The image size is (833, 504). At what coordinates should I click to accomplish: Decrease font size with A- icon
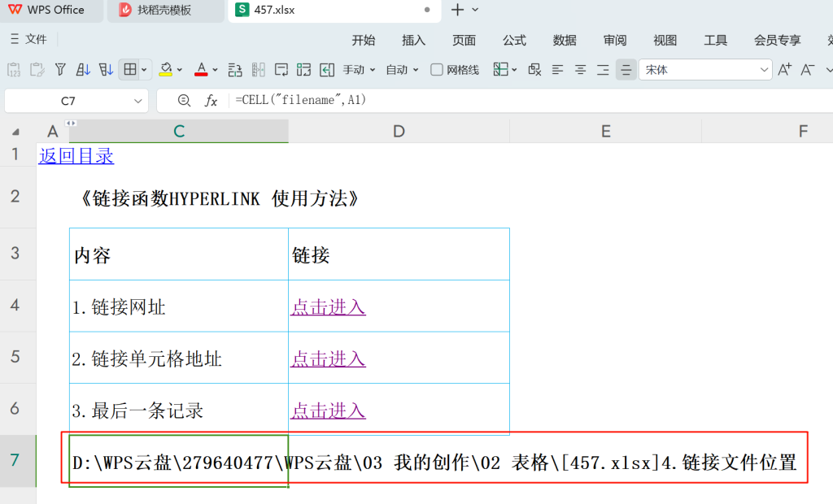808,70
